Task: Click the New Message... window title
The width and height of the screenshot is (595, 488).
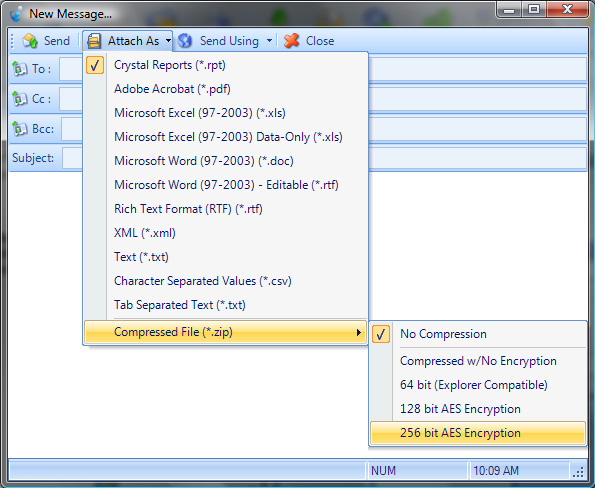Action: click(x=71, y=14)
